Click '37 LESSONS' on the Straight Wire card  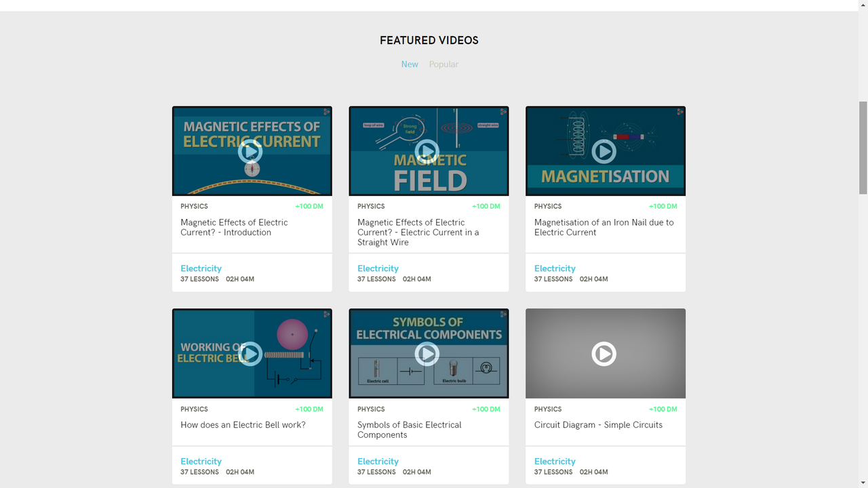(376, 279)
